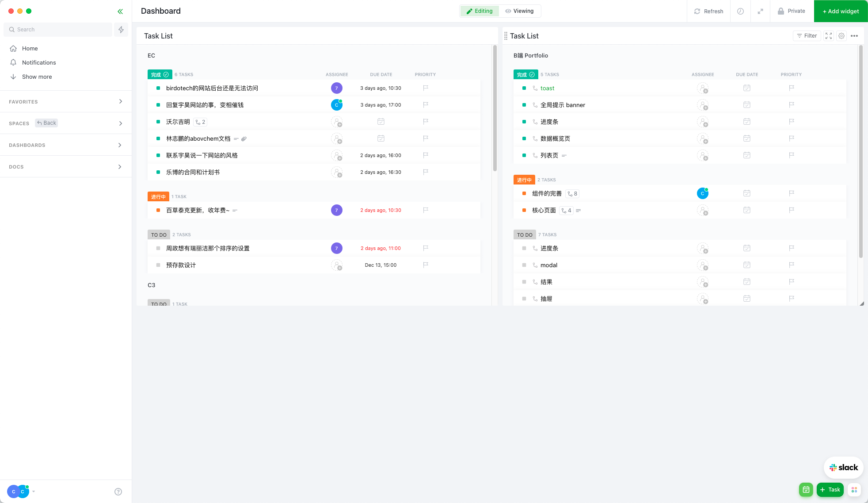Open user avatar dropdown caret

pyautogui.click(x=34, y=491)
